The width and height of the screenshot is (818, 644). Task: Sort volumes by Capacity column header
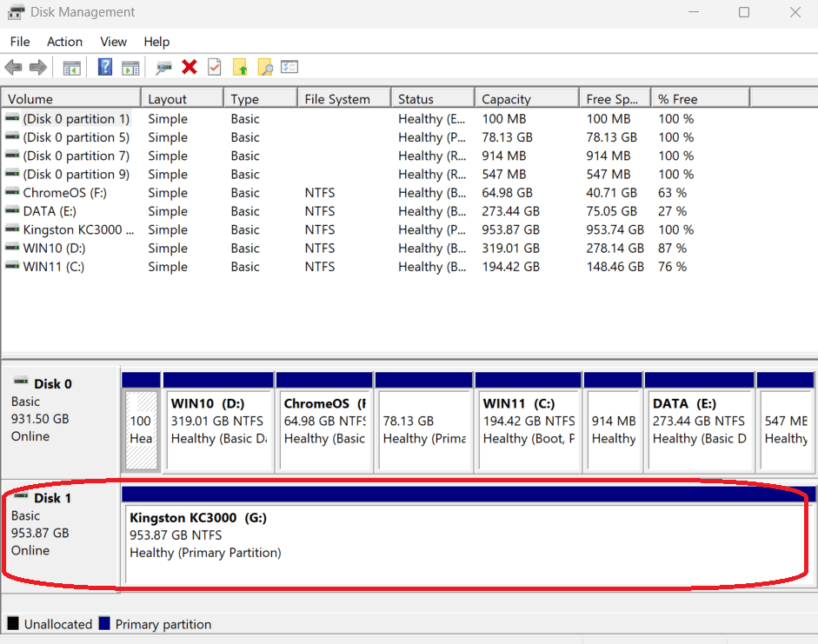click(x=506, y=99)
